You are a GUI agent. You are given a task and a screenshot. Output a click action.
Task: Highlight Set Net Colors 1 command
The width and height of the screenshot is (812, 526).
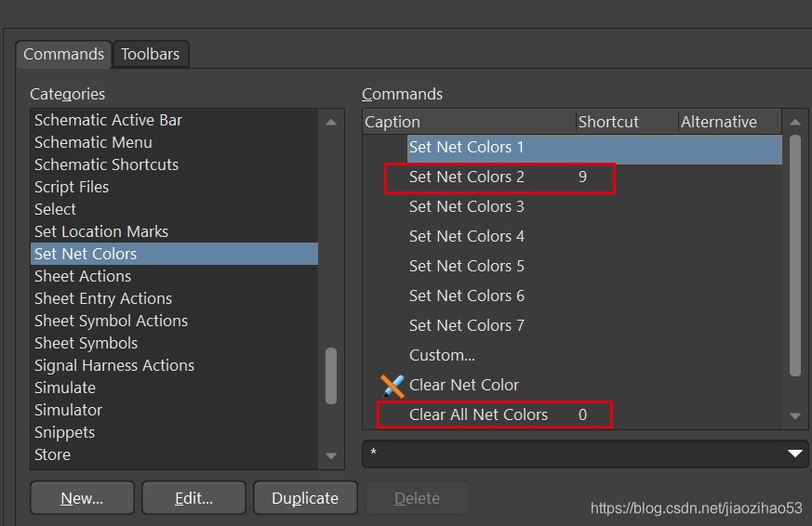(x=467, y=147)
